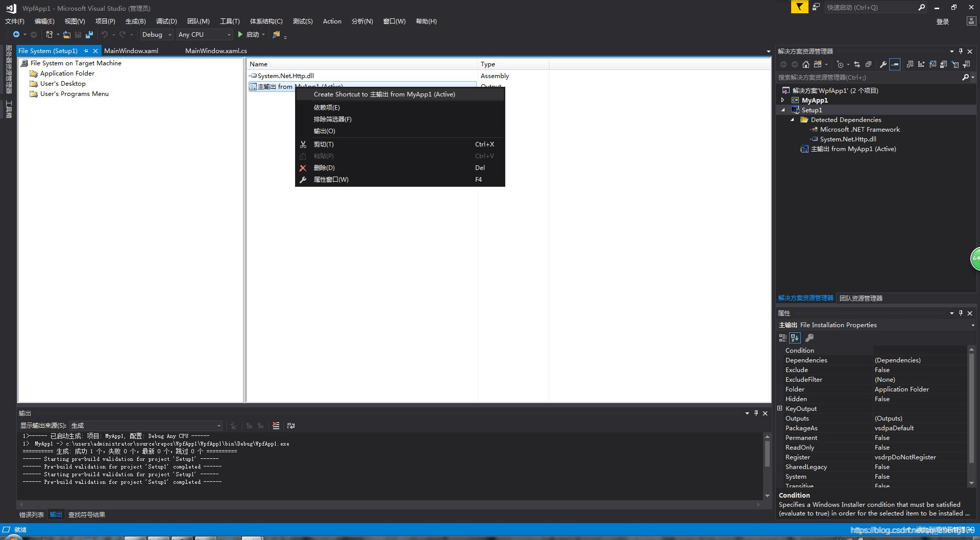Open the document tabs overflow dropdown
This screenshot has width=980, height=540.
(768, 52)
